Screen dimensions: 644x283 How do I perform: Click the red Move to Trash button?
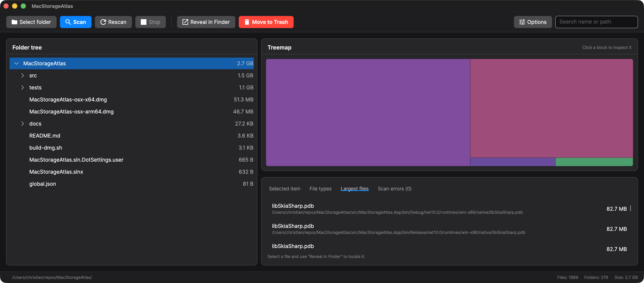click(x=266, y=22)
